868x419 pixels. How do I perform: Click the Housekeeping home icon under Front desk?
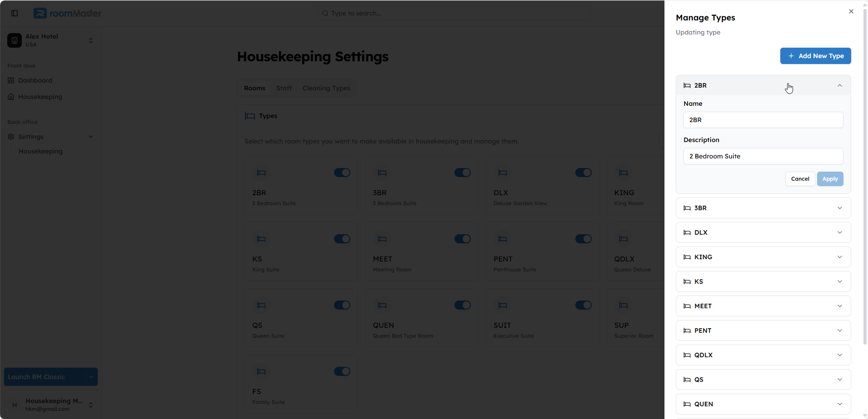(11, 97)
